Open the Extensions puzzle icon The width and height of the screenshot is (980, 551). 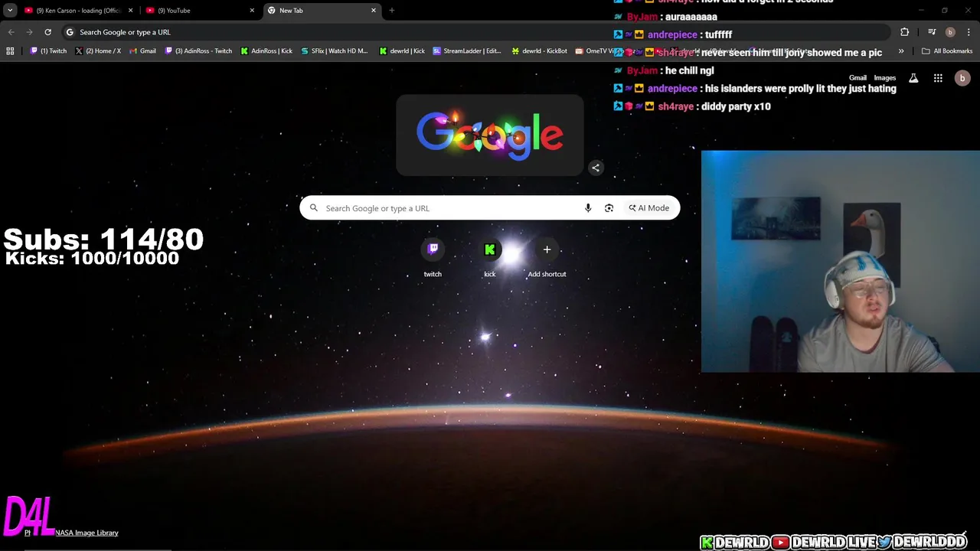905,32
